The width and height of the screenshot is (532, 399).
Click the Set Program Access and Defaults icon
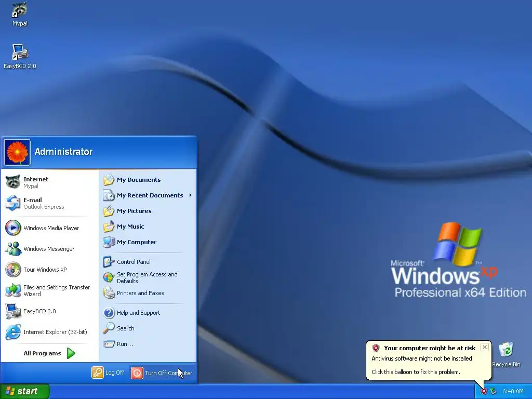109,277
